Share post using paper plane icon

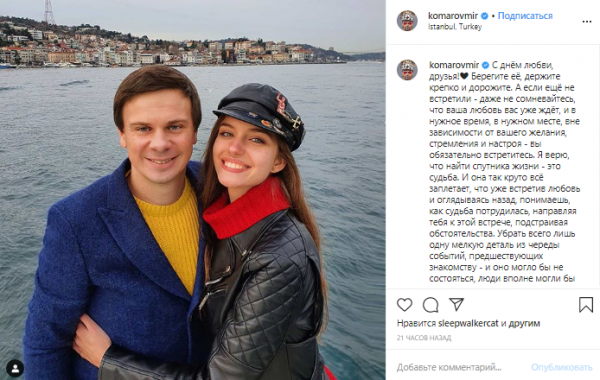(457, 304)
